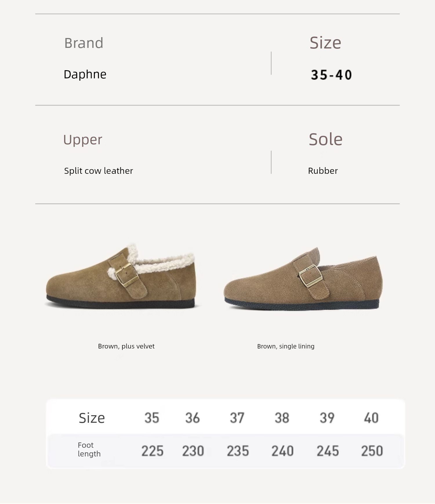The width and height of the screenshot is (435, 504).
Task: Click size 35 in the size chart
Action: [152, 418]
